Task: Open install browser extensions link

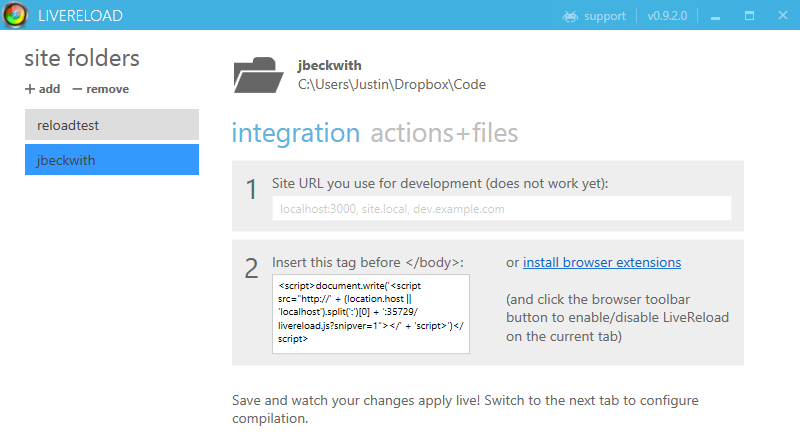Action: tap(602, 262)
